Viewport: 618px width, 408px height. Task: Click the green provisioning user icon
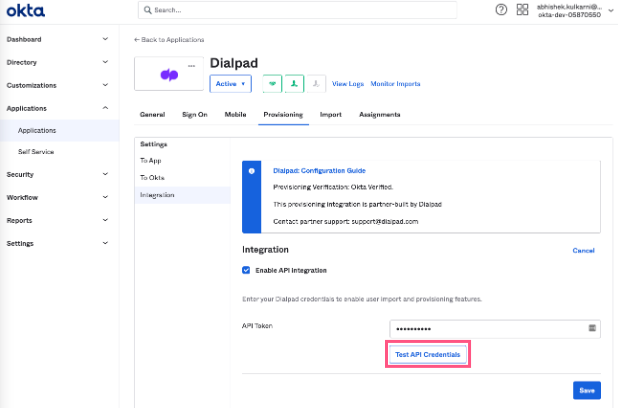(x=294, y=84)
